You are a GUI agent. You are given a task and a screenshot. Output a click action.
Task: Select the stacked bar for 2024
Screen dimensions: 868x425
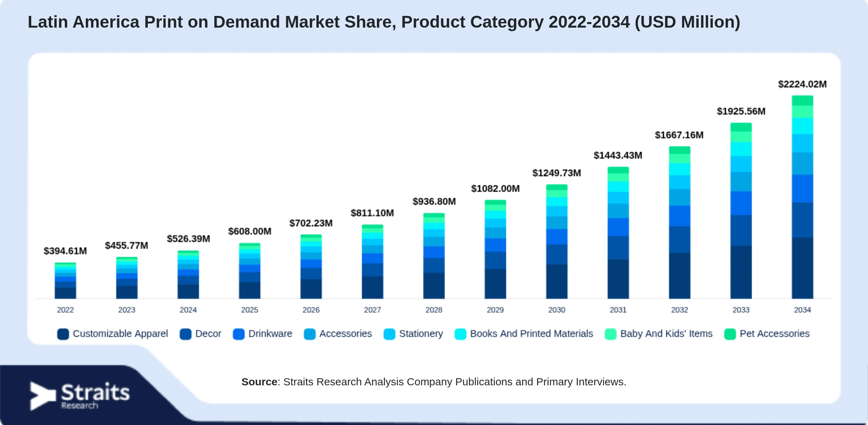point(188,275)
